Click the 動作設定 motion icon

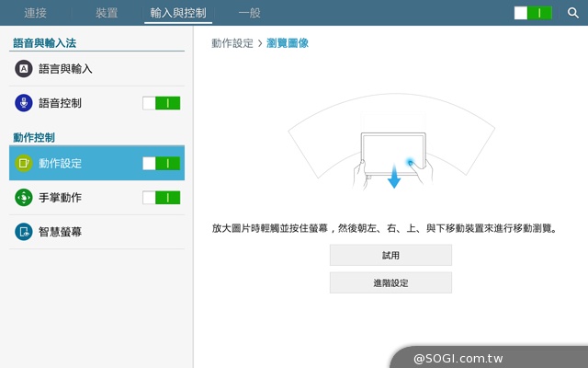(x=24, y=164)
